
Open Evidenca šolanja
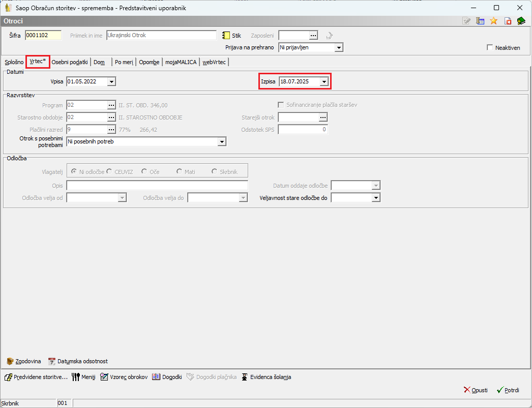tap(266, 377)
